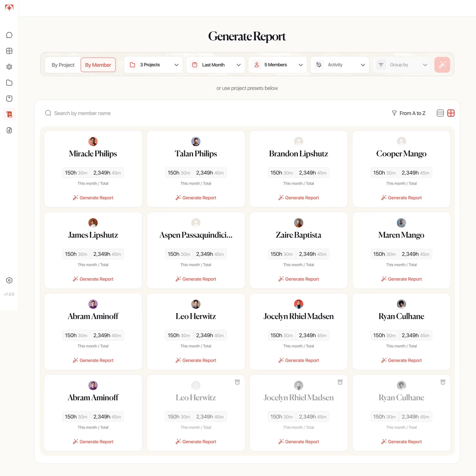This screenshot has height=476, width=476.
Task: Generate Report for Maren Mango
Action: pyautogui.click(x=401, y=279)
